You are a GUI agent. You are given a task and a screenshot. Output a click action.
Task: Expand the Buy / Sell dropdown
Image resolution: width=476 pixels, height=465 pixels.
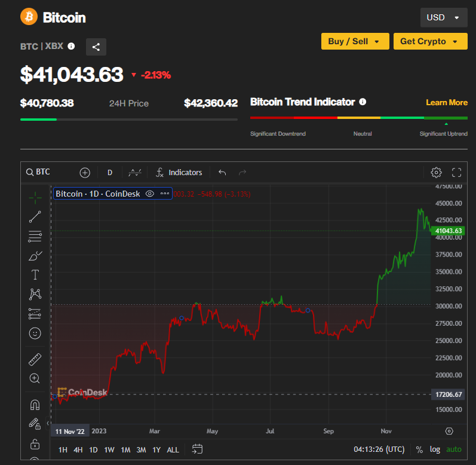point(355,41)
